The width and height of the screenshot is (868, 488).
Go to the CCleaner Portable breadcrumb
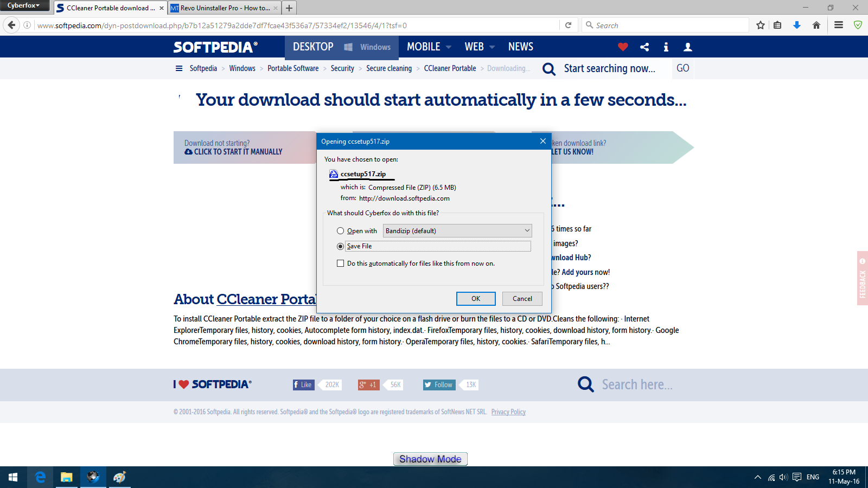click(450, 68)
